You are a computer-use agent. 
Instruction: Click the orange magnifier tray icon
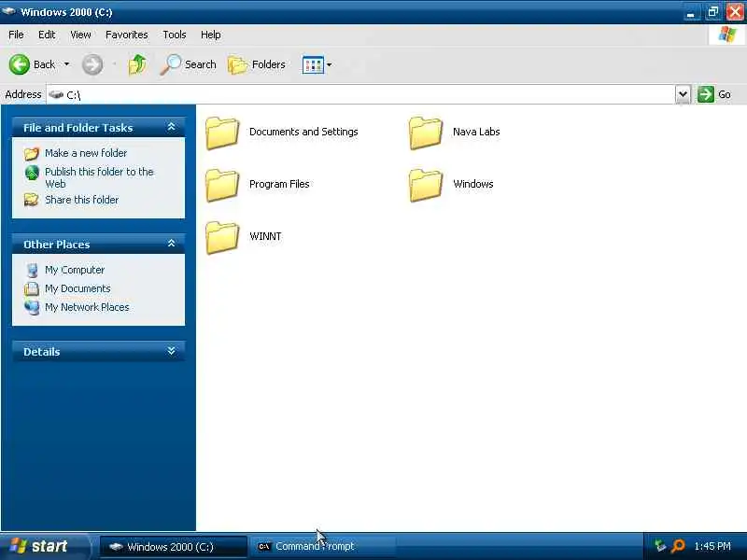[x=678, y=546]
